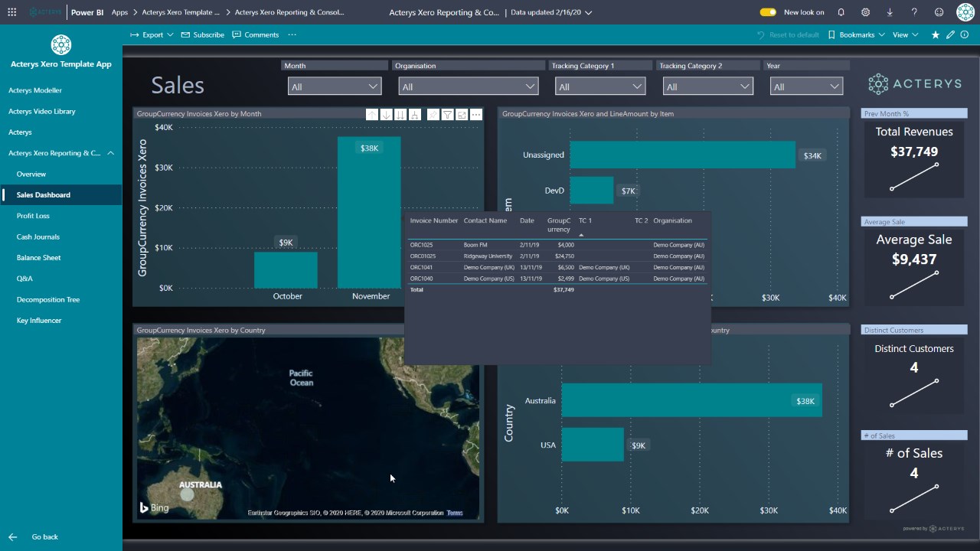
Task: Open filters funnel icon on Month chart
Action: tap(448, 115)
